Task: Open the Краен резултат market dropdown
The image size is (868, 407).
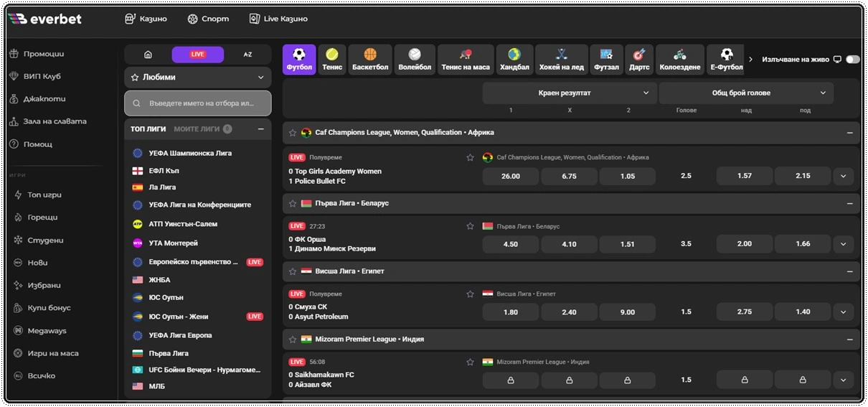Action: pos(570,93)
